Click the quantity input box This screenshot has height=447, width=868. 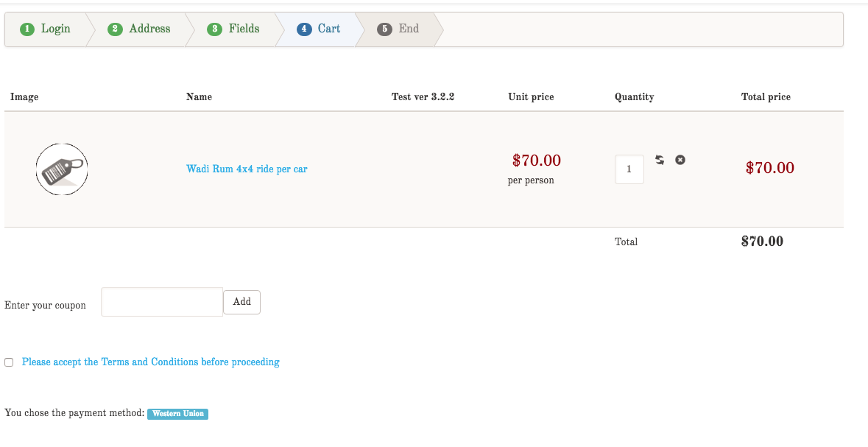(x=629, y=169)
